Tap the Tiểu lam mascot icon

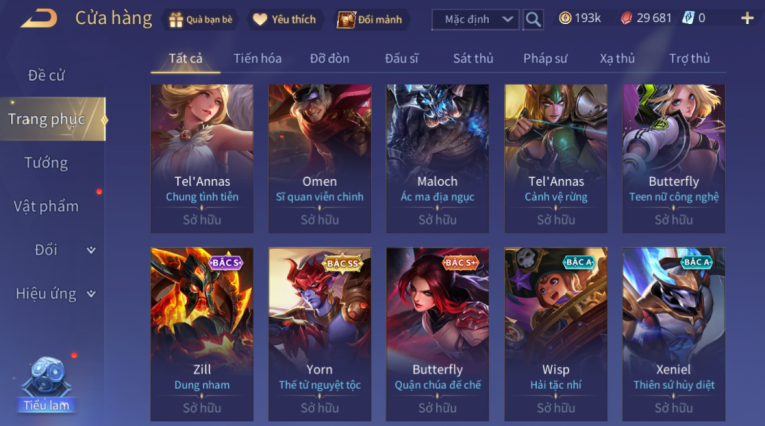point(46,384)
